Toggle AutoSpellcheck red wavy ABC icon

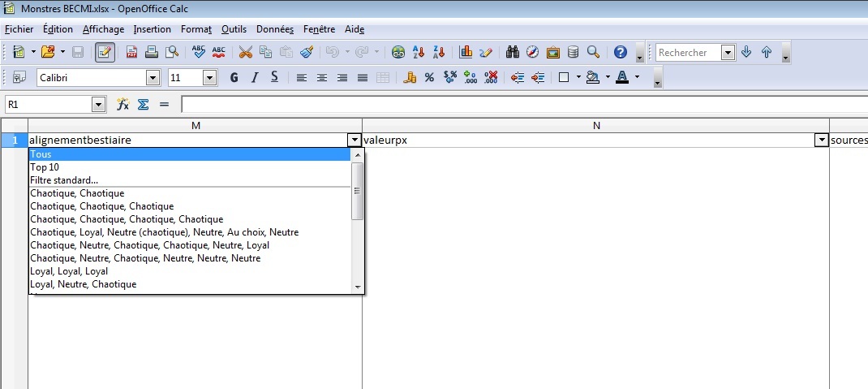pos(219,52)
